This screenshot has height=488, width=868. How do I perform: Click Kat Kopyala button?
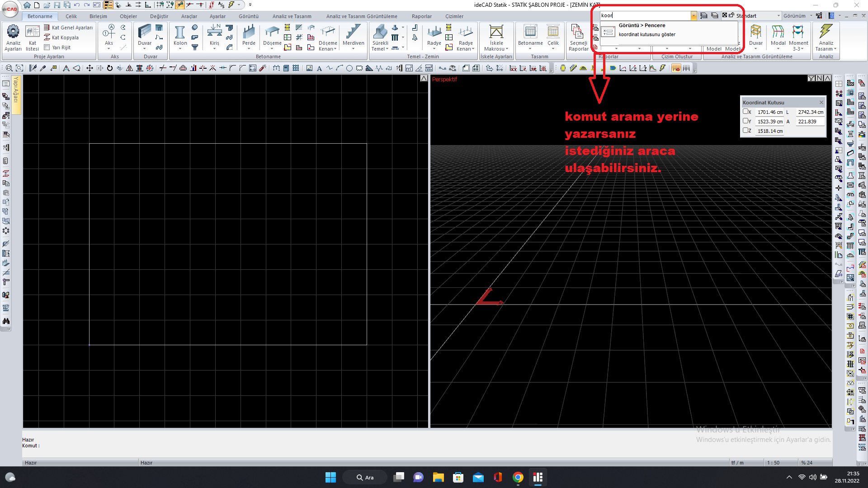point(61,38)
